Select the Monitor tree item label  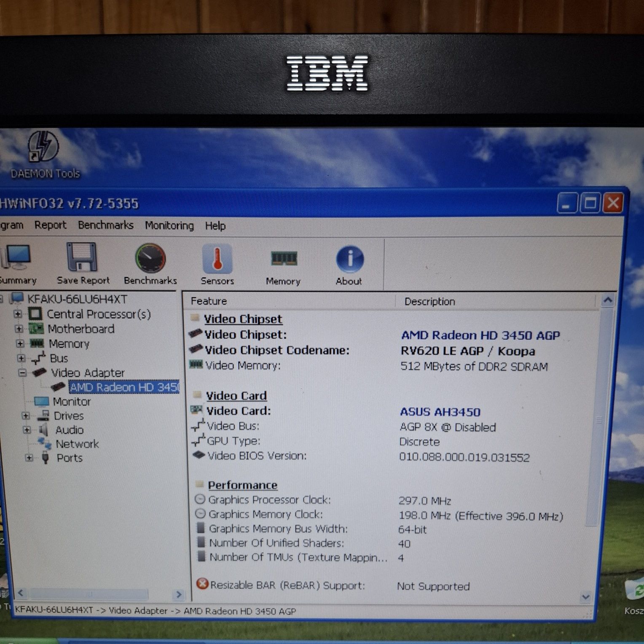72,402
